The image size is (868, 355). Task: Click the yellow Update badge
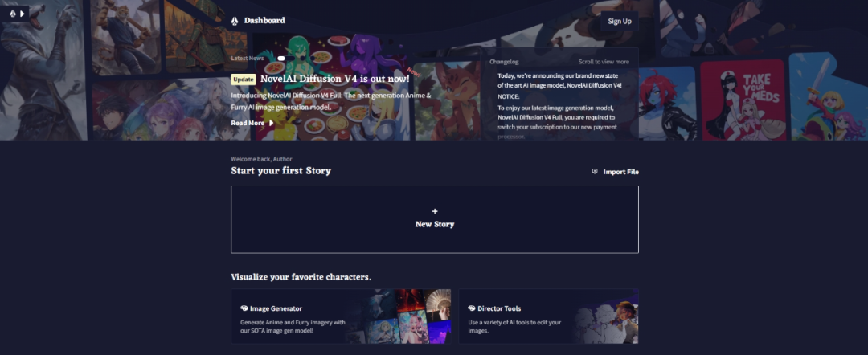tap(243, 79)
